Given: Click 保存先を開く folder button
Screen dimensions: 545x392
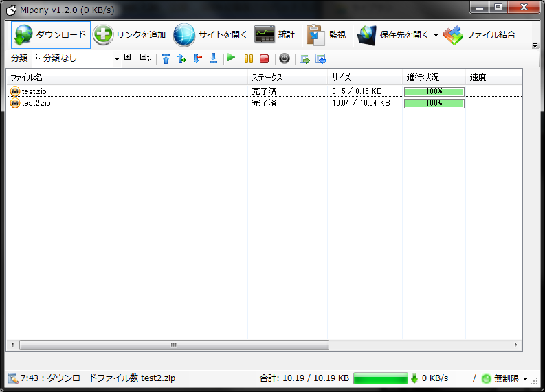Looking at the screenshot, I should click(x=393, y=35).
